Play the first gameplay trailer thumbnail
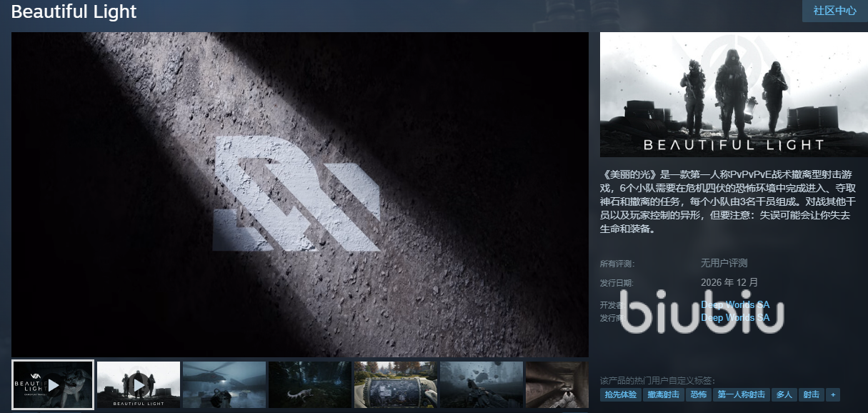Viewport: 868px width, 413px height. pos(53,384)
